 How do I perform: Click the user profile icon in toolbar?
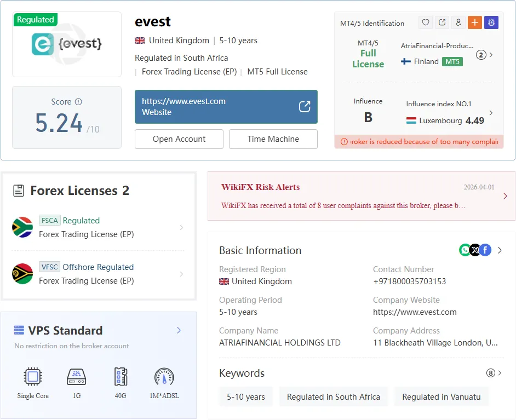coord(458,22)
